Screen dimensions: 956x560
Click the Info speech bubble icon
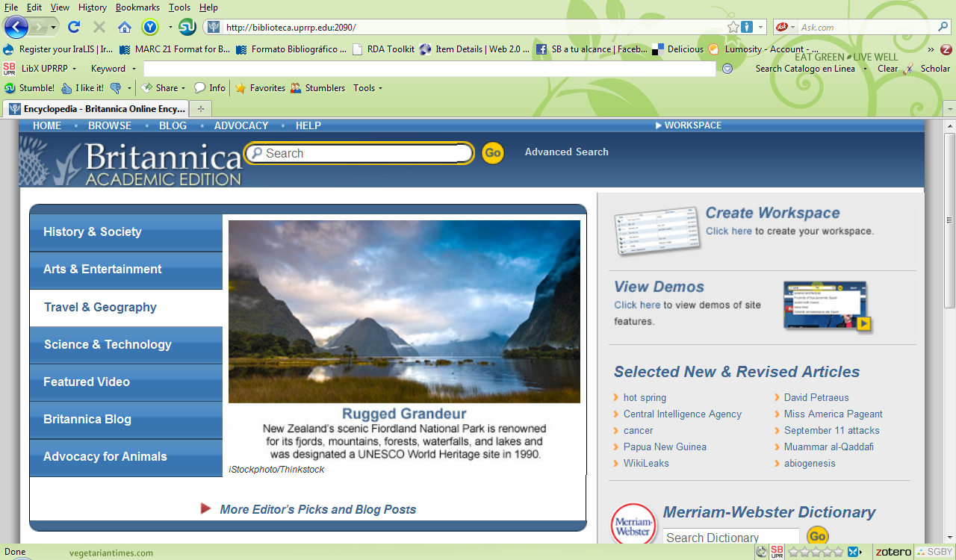coord(200,88)
